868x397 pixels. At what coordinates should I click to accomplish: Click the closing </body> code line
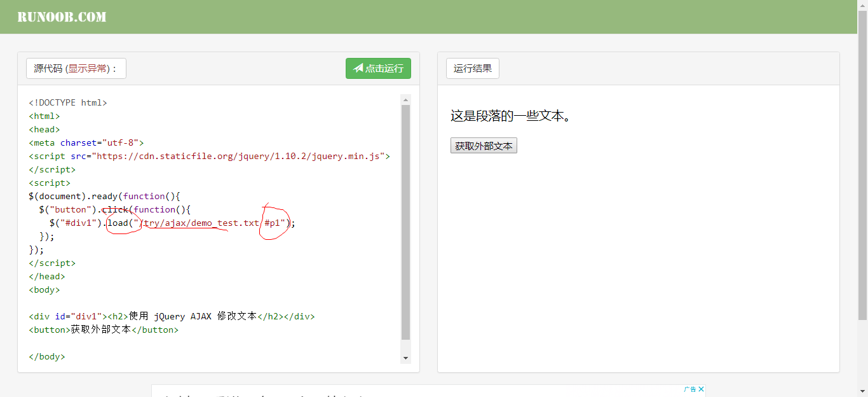pyautogui.click(x=47, y=356)
